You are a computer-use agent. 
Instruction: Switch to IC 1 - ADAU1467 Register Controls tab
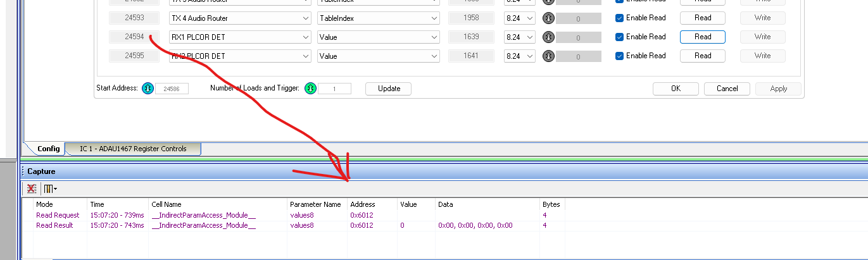click(x=133, y=149)
